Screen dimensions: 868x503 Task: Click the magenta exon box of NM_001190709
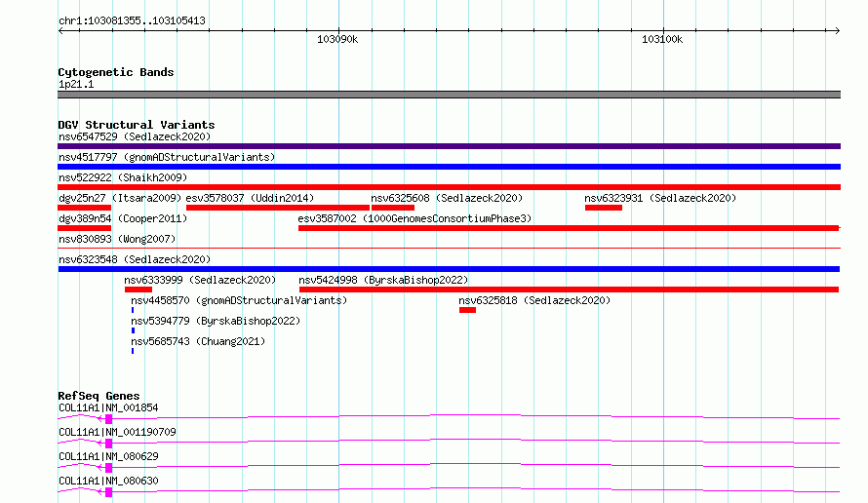[x=108, y=444]
